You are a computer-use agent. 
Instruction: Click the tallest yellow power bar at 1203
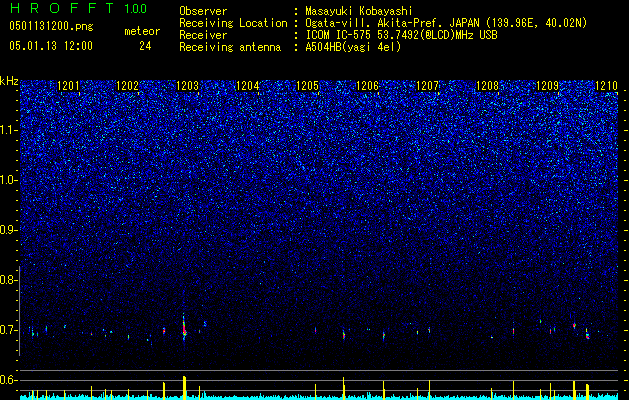[x=184, y=387]
